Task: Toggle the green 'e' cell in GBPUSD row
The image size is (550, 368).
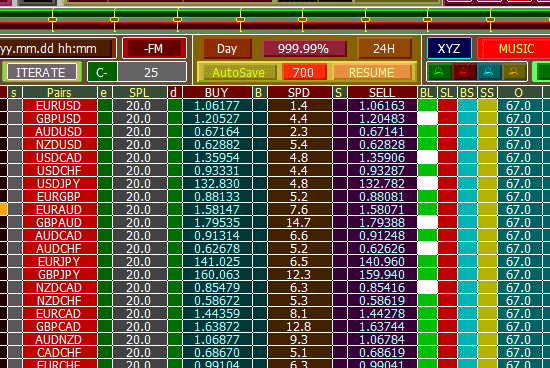Action: point(105,118)
